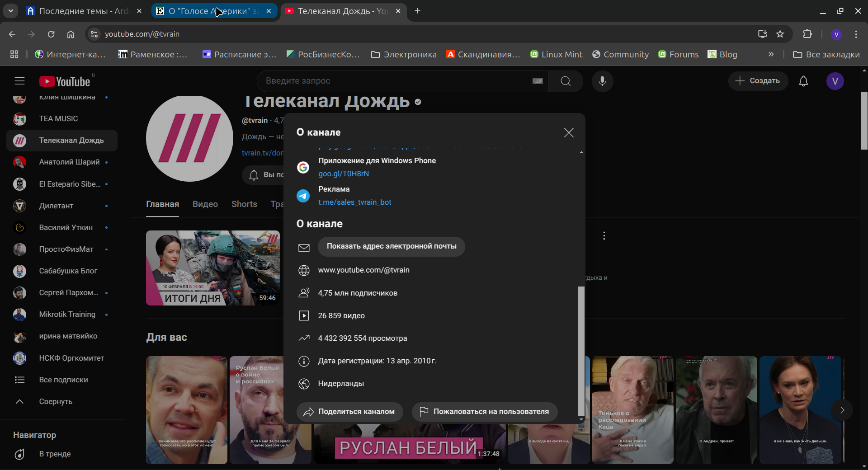Click "Показать адрес электронной почты" button
The image size is (868, 470).
point(391,246)
